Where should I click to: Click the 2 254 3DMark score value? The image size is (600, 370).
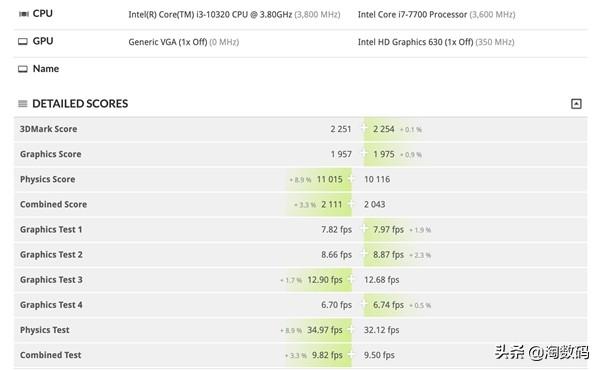click(x=383, y=129)
